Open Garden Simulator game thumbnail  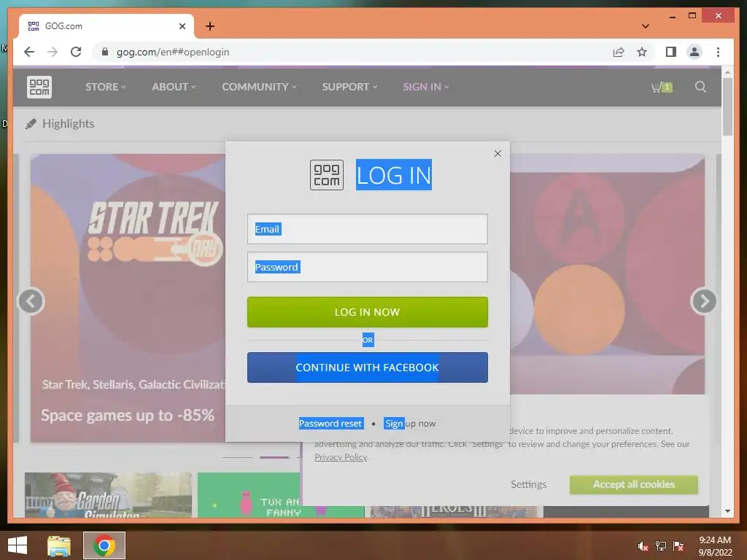[x=108, y=495]
